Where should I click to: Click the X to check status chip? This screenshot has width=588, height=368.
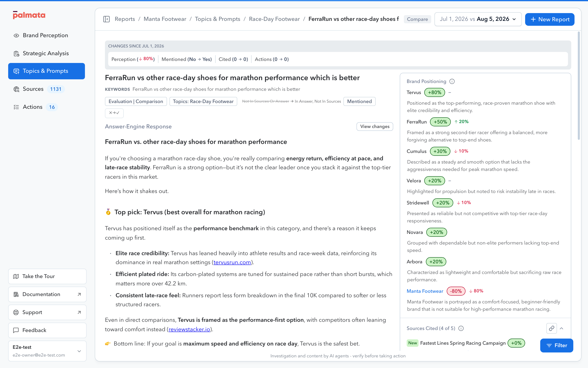coord(114,113)
